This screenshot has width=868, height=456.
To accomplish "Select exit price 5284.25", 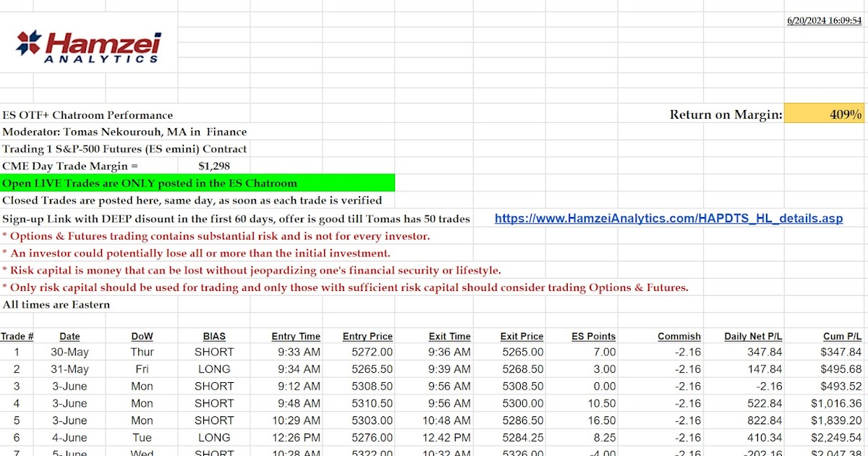I will [523, 438].
